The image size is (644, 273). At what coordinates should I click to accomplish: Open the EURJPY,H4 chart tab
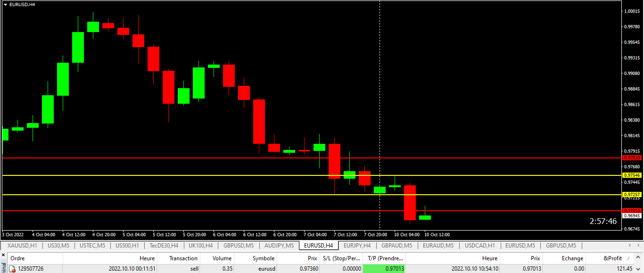click(357, 246)
